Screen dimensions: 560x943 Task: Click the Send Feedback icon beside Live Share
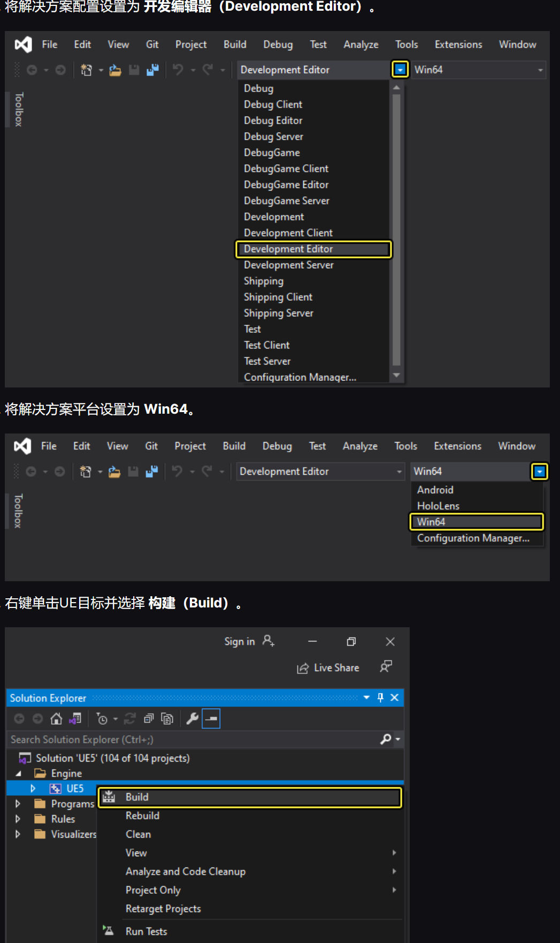click(x=386, y=667)
